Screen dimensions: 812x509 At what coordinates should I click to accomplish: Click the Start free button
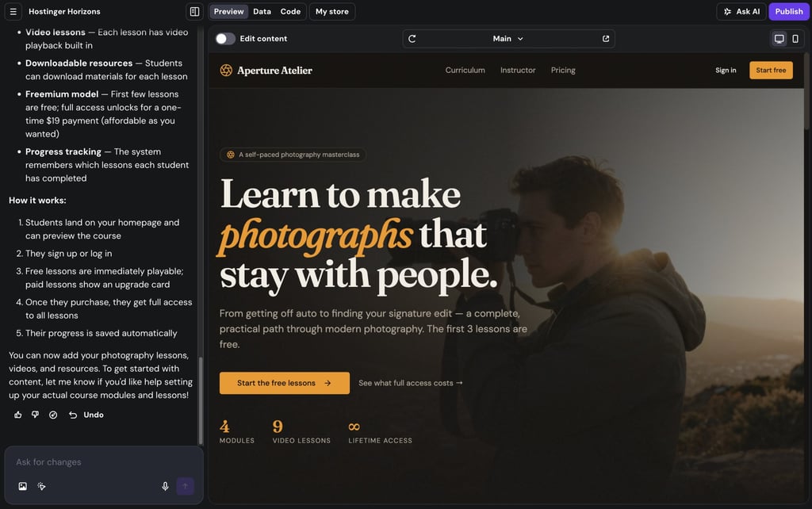pos(771,71)
